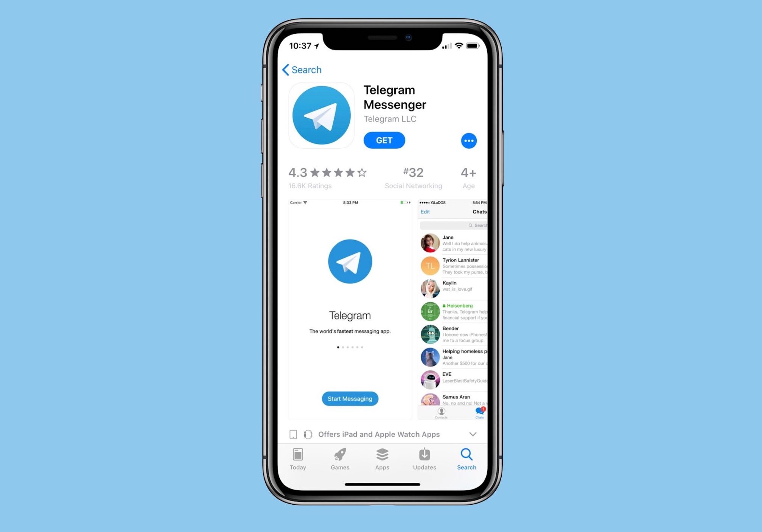Tap the three-dot more options icon

click(468, 141)
